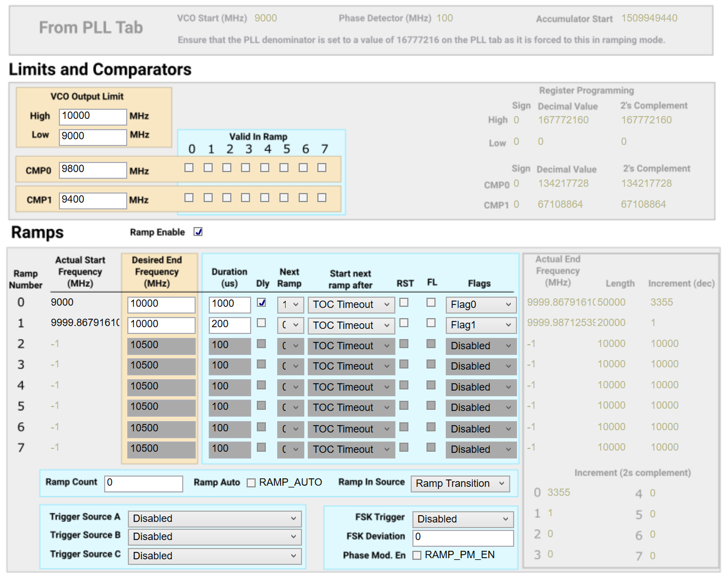Click the FSK Deviation input field
The height and width of the screenshot is (574, 728).
tap(463, 538)
